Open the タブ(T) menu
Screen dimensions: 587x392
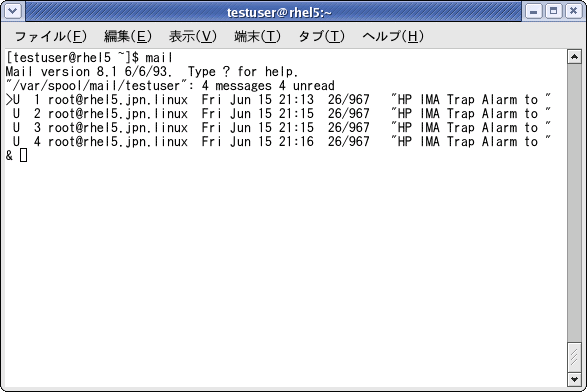point(322,36)
